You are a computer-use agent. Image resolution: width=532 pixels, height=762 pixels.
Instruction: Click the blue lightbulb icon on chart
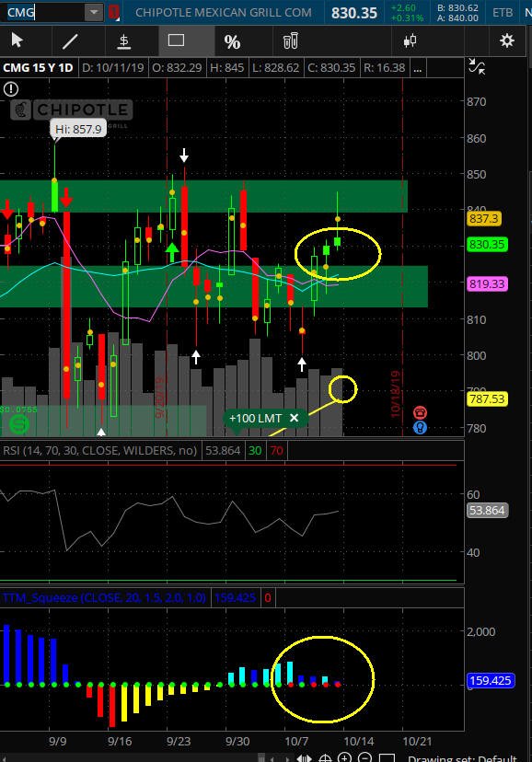420,428
